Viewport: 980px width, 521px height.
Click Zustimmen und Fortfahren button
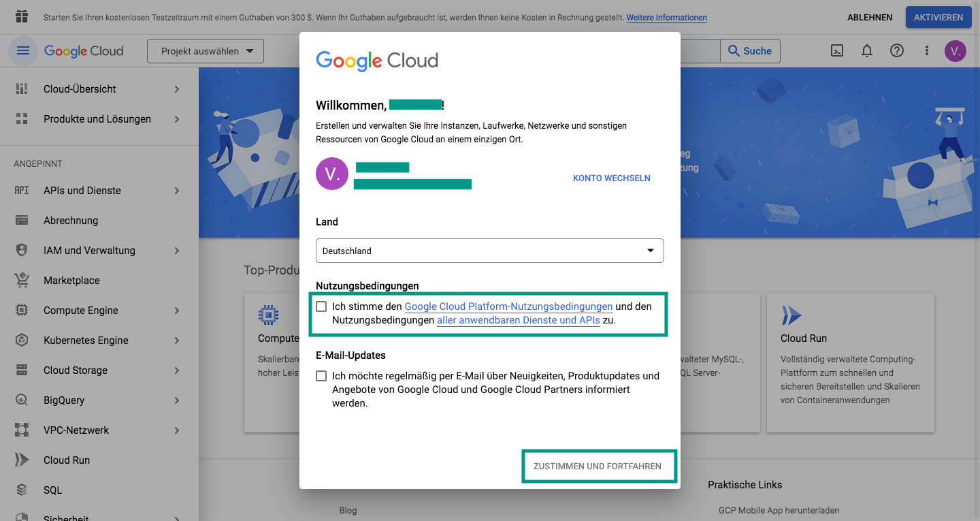pos(598,467)
